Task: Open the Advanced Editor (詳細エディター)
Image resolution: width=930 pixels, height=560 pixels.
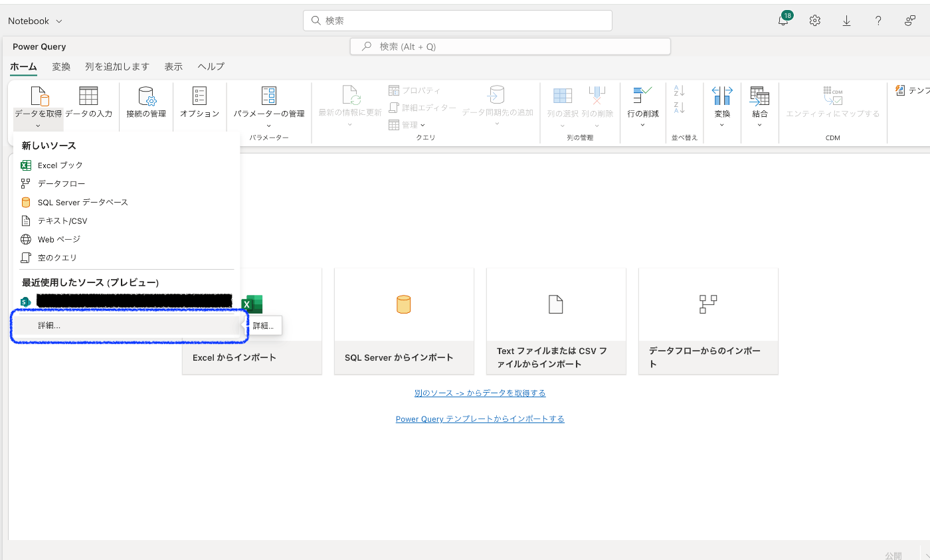Action: click(x=422, y=108)
